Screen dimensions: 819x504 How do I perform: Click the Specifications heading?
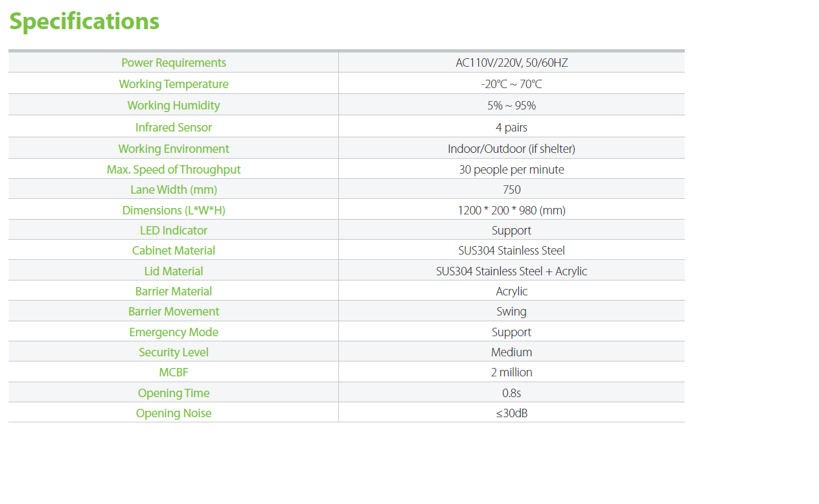tap(84, 21)
